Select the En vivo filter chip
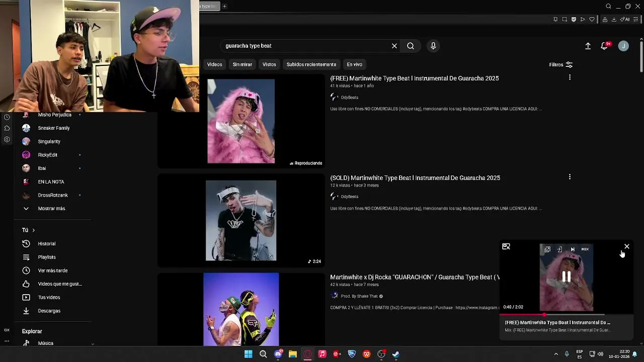 pyautogui.click(x=354, y=64)
